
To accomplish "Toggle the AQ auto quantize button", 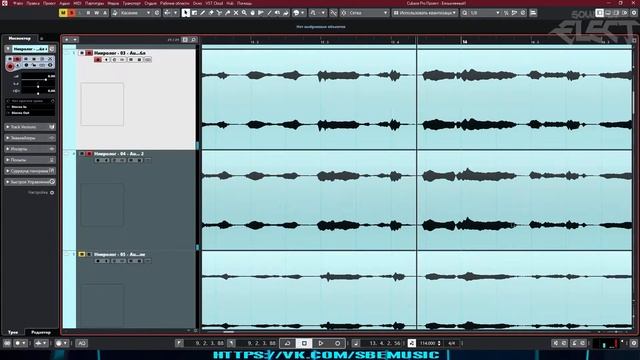I will click(x=82, y=343).
